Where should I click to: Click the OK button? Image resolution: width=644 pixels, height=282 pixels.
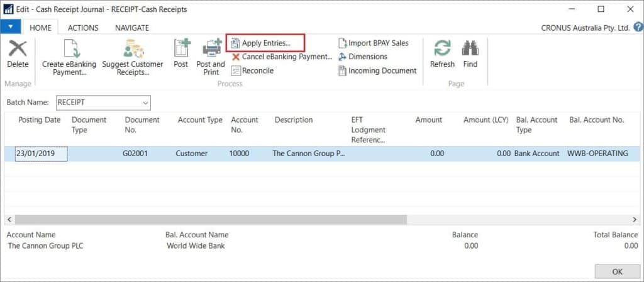click(x=618, y=272)
